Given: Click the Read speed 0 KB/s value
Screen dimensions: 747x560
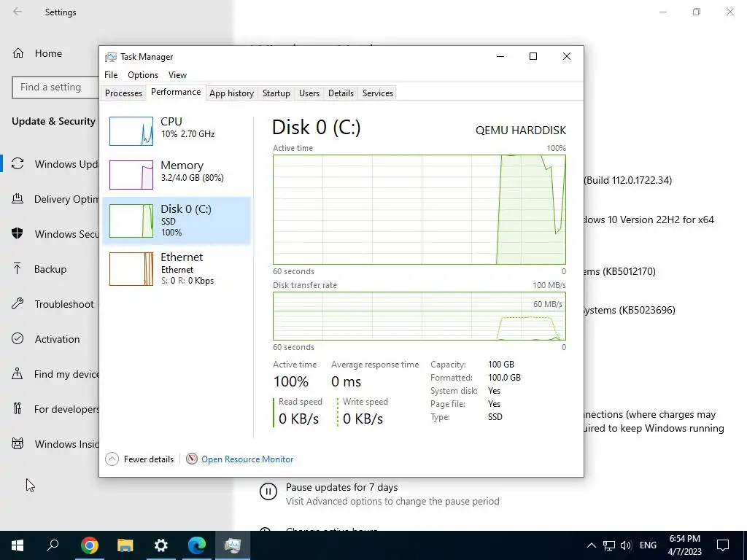Looking at the screenshot, I should point(298,419).
